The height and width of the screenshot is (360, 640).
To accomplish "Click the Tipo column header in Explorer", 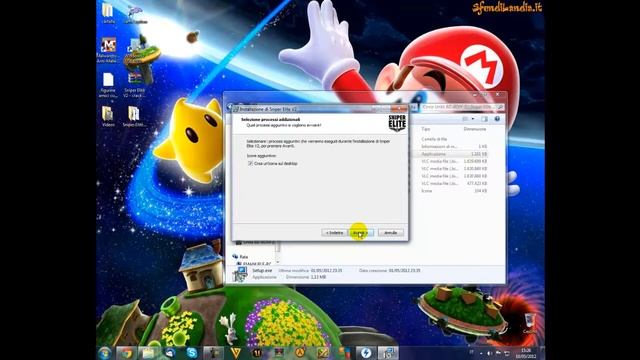I will pyautogui.click(x=425, y=129).
